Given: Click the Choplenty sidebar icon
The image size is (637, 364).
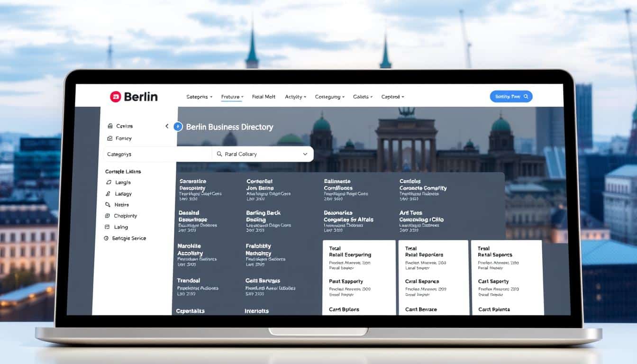Looking at the screenshot, I should (x=109, y=216).
